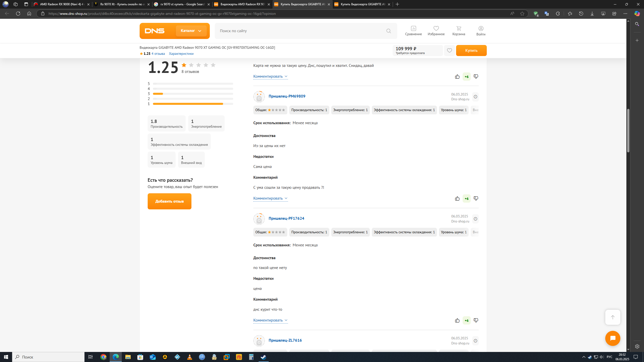This screenshot has height=362, width=644.
Task: Dislike the Пришелец-PF17624 review with thumbs down
Action: click(476, 320)
